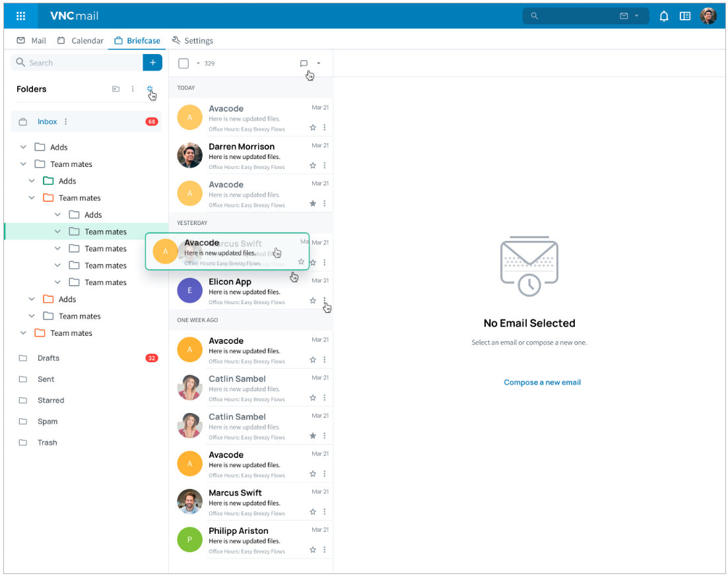The image size is (728, 576).
Task: Open the Drafts folder
Action: [x=48, y=358]
